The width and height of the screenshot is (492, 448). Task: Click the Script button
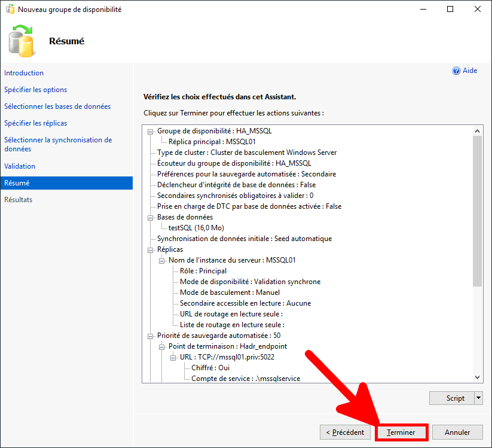[455, 398]
